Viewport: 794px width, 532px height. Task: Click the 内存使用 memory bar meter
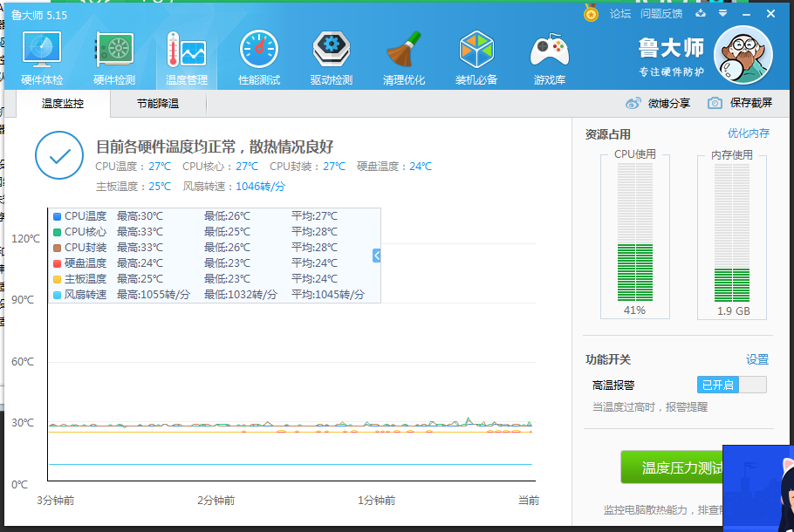732,232
